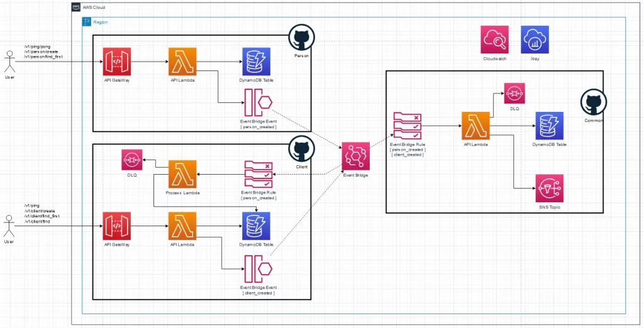This screenshot has width=644, height=328.
Task: Select the Xray service icon
Action: 535,40
